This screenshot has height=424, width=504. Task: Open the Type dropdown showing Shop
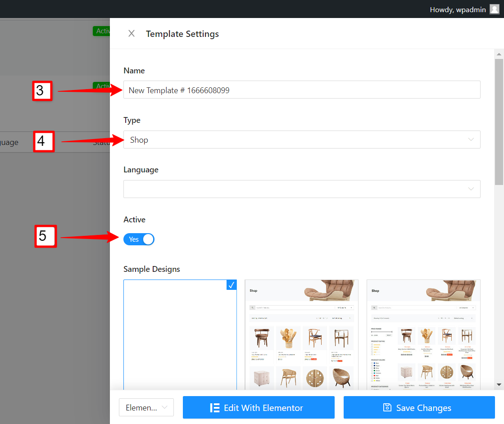[x=302, y=140]
